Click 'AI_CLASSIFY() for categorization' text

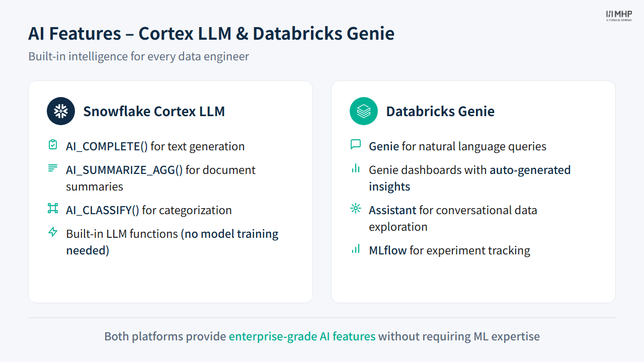(x=149, y=210)
